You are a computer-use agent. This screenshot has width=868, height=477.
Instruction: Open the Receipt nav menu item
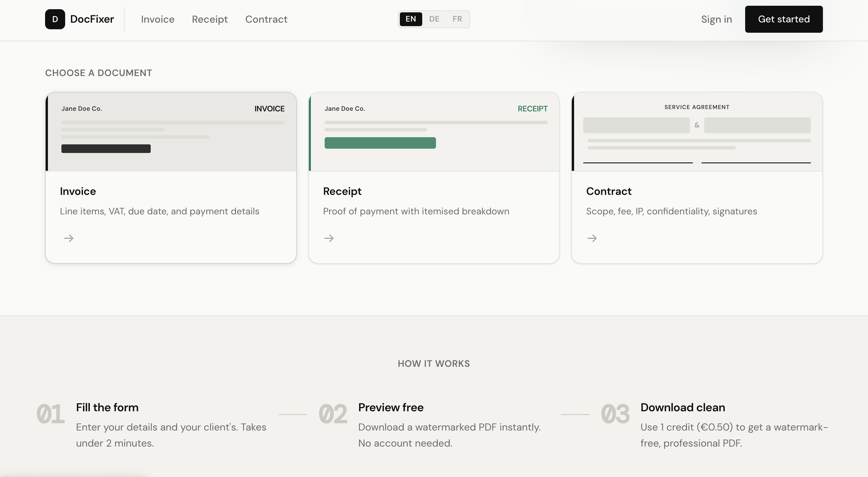point(210,20)
